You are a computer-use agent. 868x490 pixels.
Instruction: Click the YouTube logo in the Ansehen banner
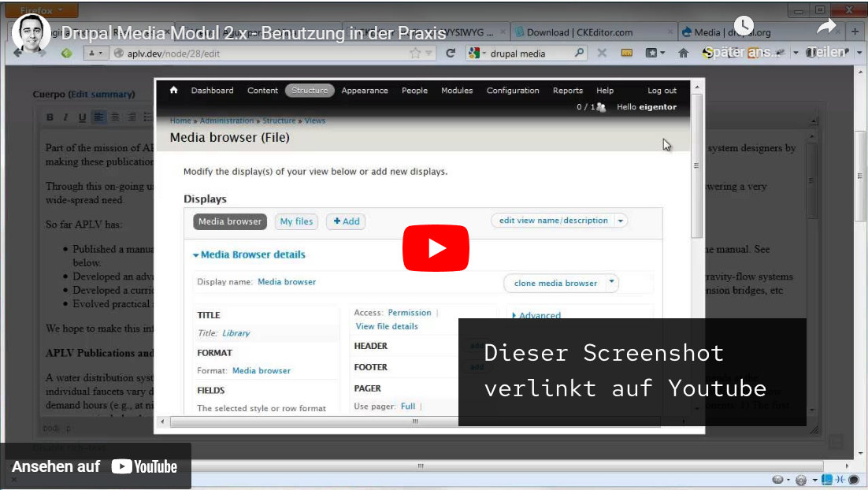(145, 466)
